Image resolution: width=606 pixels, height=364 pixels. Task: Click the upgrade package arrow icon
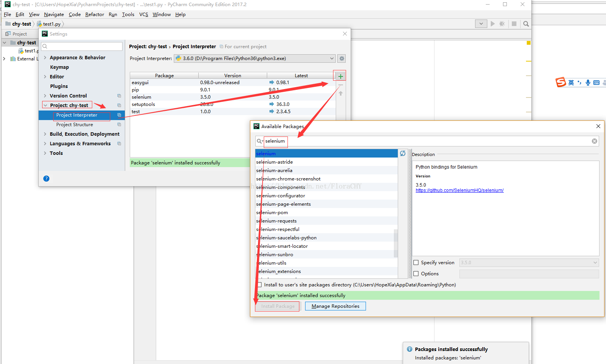(341, 94)
